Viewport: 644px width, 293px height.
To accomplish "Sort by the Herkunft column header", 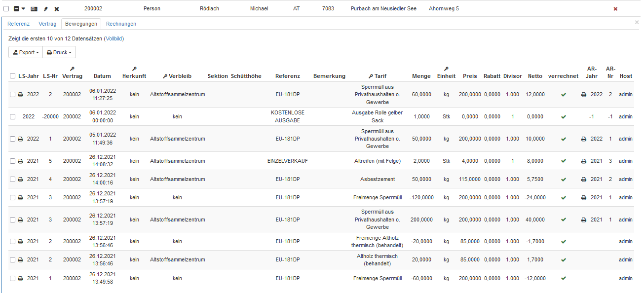I will pos(134,76).
